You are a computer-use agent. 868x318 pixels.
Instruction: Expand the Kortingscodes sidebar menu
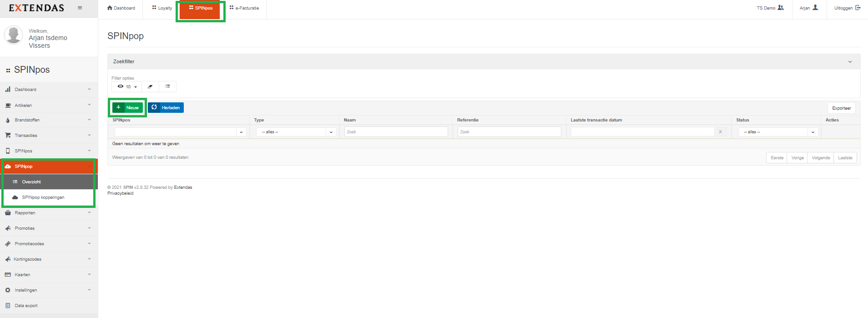click(49, 259)
